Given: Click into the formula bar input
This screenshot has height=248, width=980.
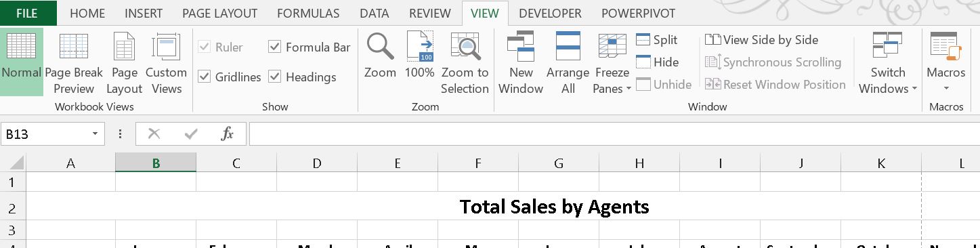Looking at the screenshot, I should pos(613,134).
